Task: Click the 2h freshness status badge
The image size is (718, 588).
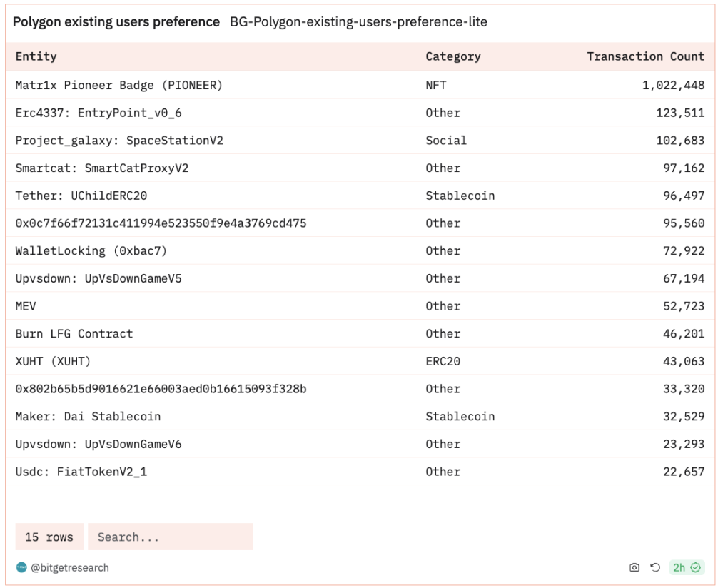Action: pos(687,567)
